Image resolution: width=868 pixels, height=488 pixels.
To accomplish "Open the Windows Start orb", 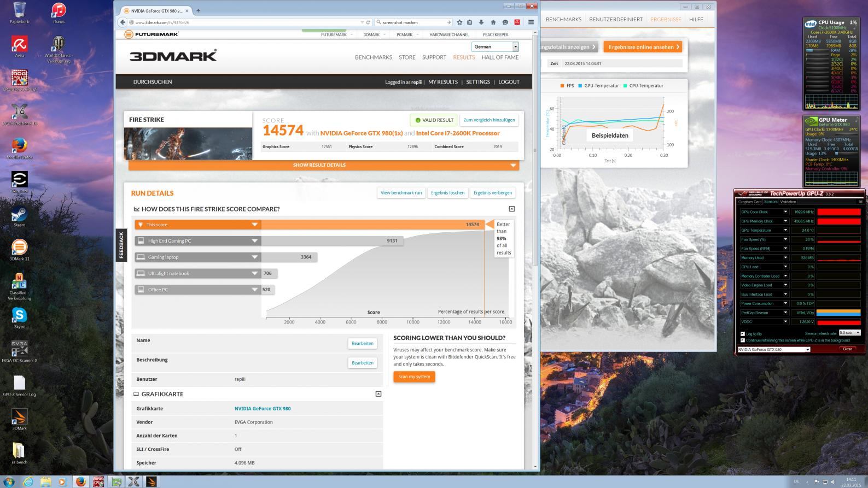I will (9, 481).
